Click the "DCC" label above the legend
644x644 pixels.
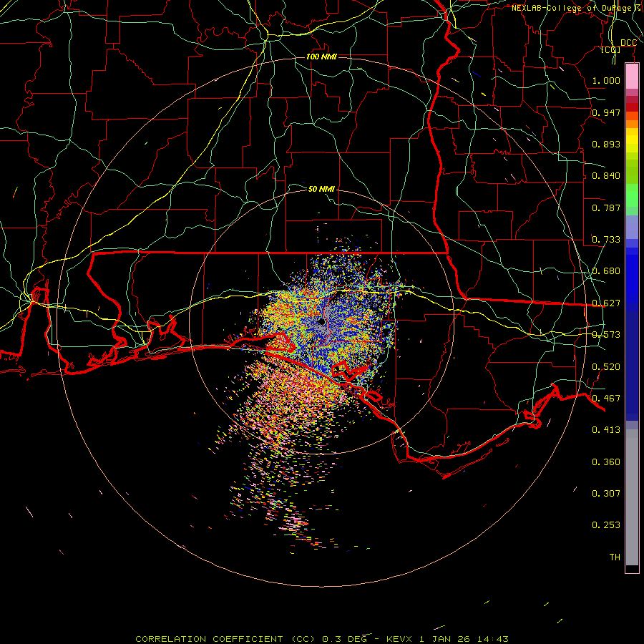tap(628, 43)
